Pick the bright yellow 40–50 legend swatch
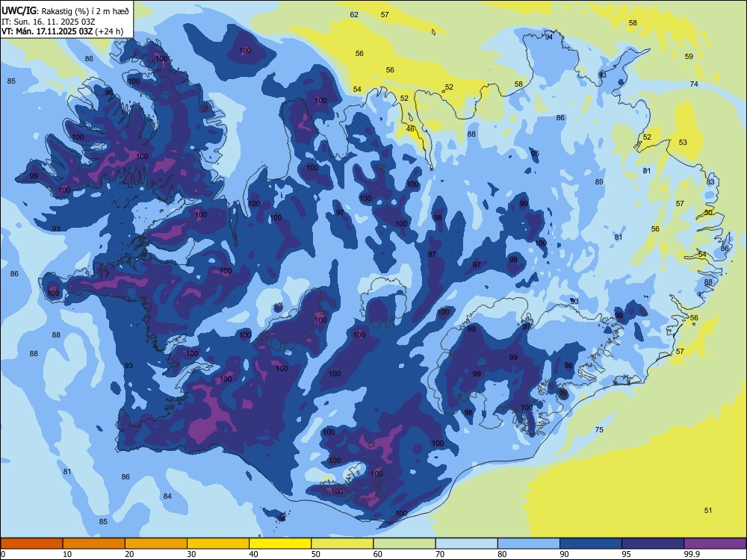Image resolution: width=747 pixels, height=560 pixels. coord(280,544)
